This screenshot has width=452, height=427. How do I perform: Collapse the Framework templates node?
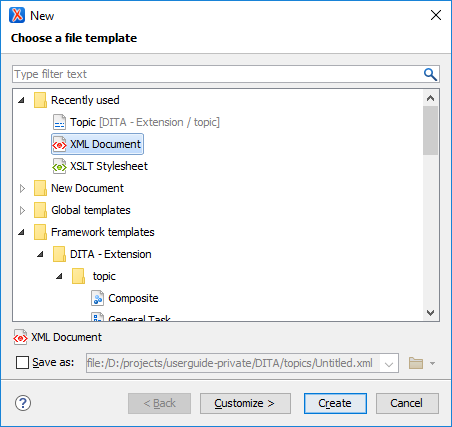tap(22, 232)
